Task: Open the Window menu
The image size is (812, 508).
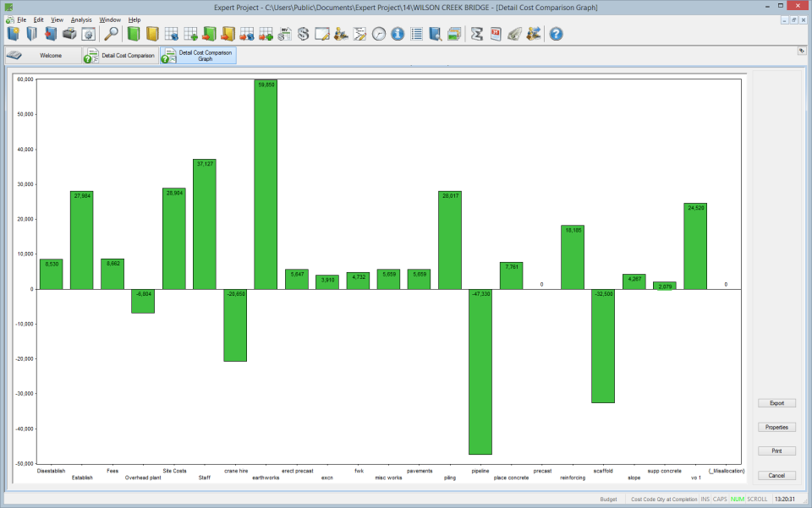Action: tap(110, 19)
